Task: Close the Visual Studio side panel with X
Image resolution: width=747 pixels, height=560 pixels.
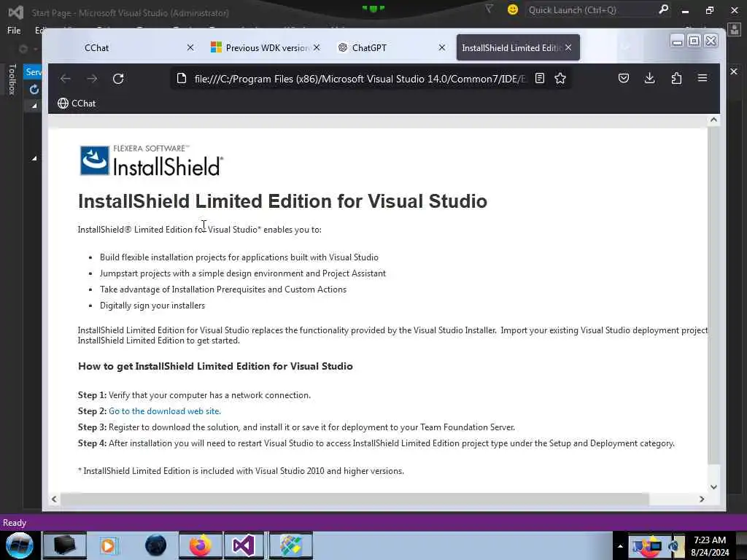Action: click(x=734, y=71)
